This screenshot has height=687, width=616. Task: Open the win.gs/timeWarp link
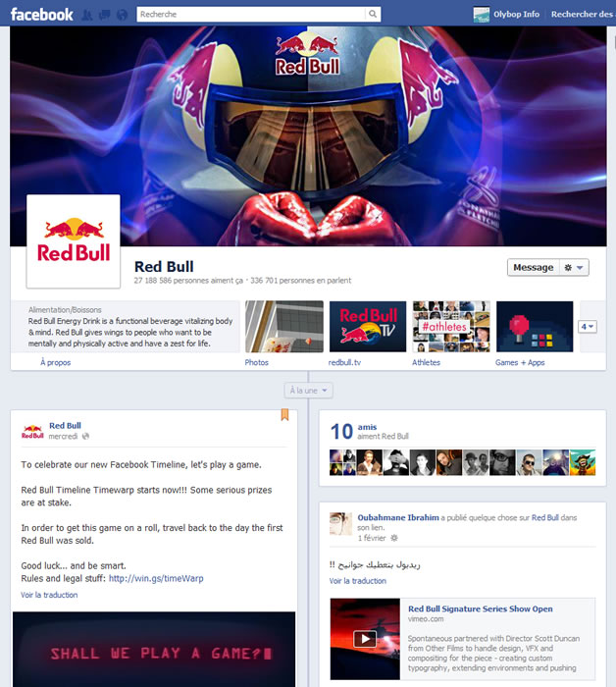156,578
